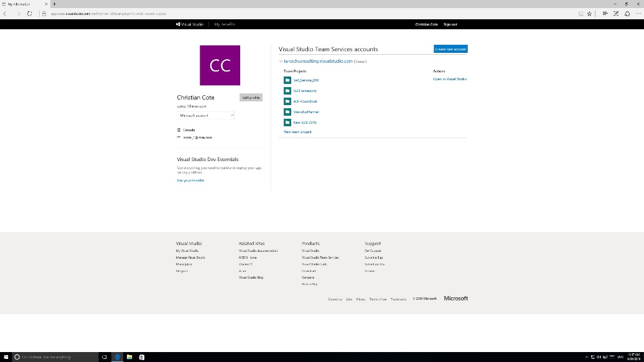Image resolution: width=644 pixels, height=362 pixels.
Task: Open the Self_Service_DW project link
Action: coord(306,80)
